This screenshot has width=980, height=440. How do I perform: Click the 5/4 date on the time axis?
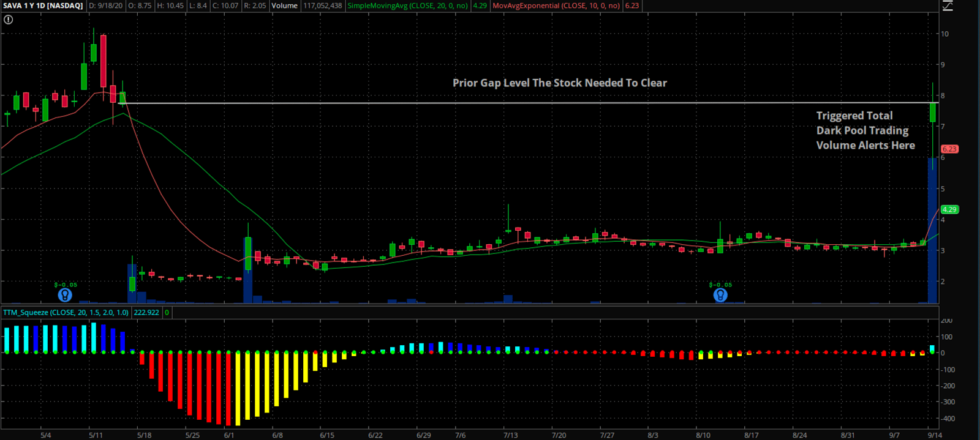pyautogui.click(x=46, y=435)
